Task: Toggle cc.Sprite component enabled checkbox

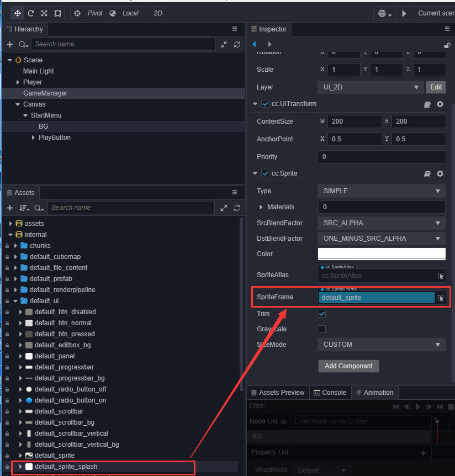Action: [x=265, y=173]
